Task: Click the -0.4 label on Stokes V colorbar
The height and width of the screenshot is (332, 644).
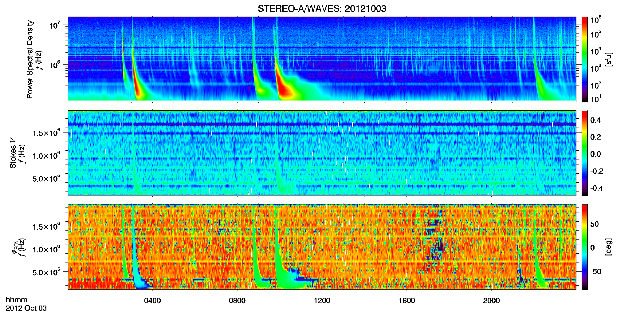Action: [x=597, y=188]
